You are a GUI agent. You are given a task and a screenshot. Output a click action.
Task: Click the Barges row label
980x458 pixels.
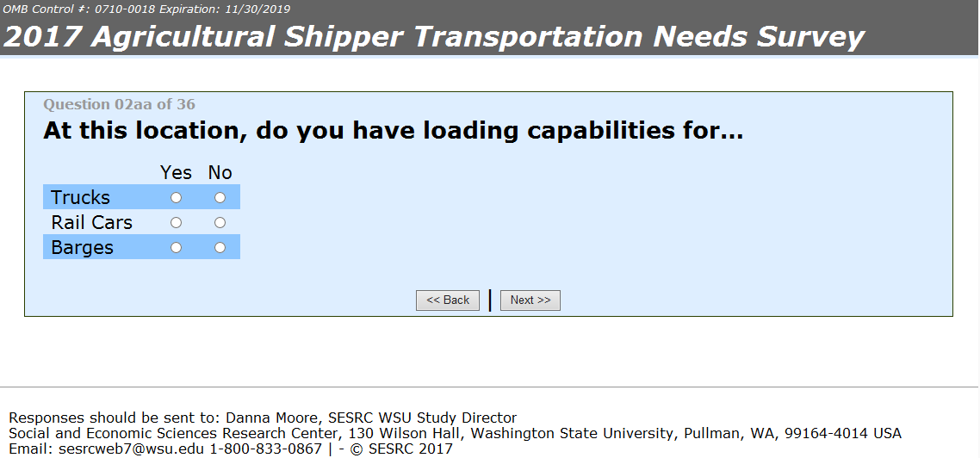[x=83, y=248]
